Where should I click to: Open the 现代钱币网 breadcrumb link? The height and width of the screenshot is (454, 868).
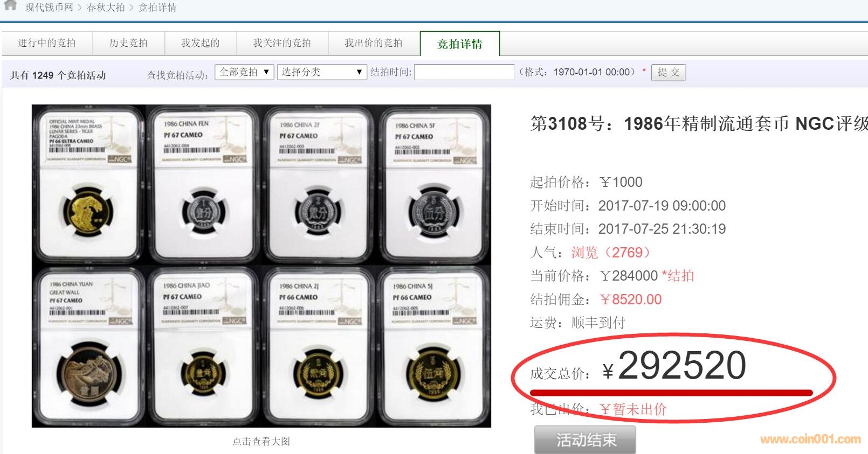pos(49,8)
